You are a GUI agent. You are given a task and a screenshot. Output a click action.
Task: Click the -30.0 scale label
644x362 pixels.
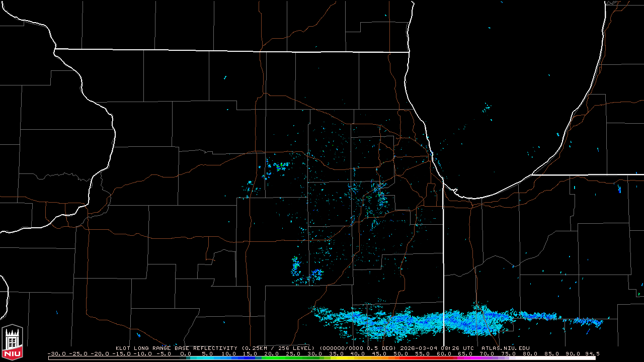coord(55,353)
